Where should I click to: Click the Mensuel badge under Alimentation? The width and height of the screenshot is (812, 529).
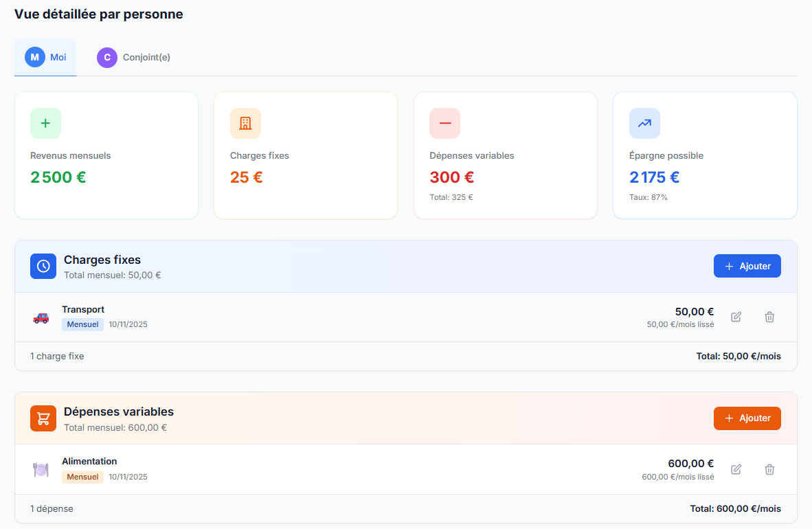click(x=82, y=476)
